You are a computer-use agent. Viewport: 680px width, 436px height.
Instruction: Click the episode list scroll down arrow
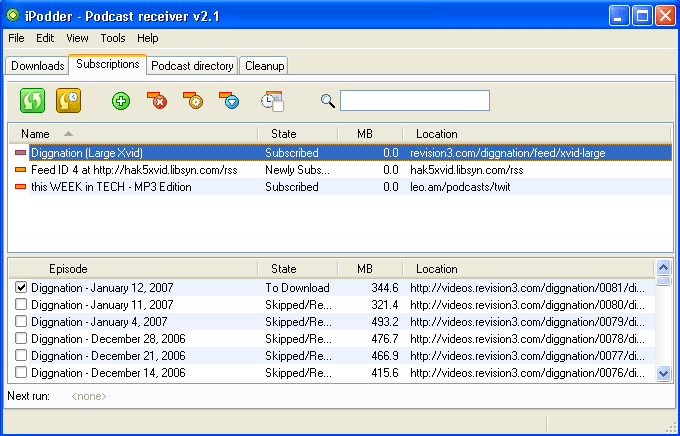pos(664,373)
